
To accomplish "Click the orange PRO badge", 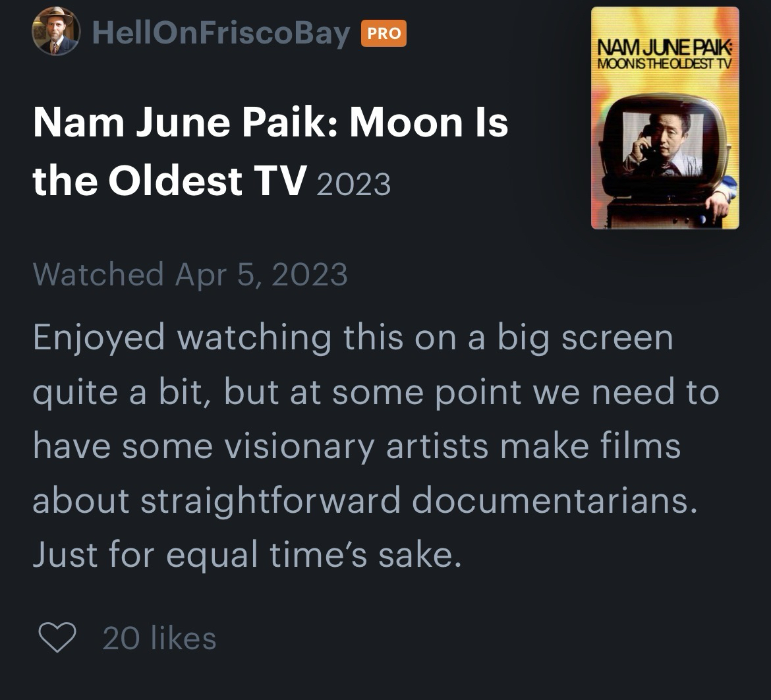I will tap(383, 34).
